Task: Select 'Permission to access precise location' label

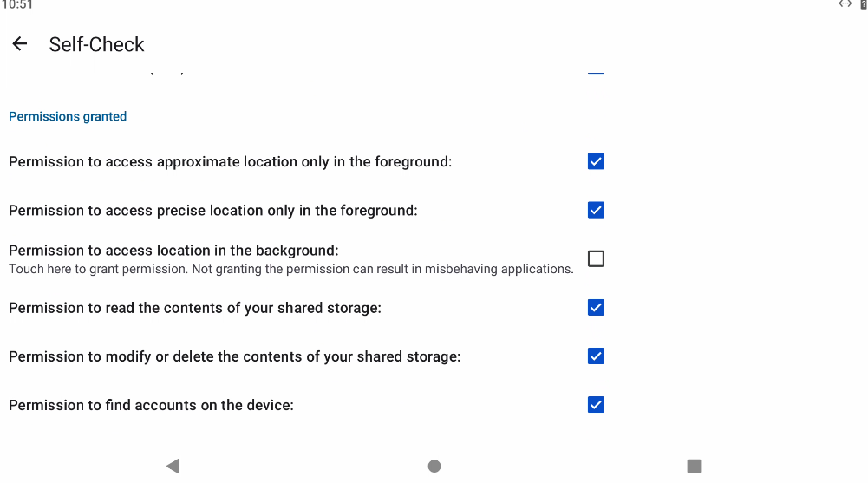Action: (212, 211)
